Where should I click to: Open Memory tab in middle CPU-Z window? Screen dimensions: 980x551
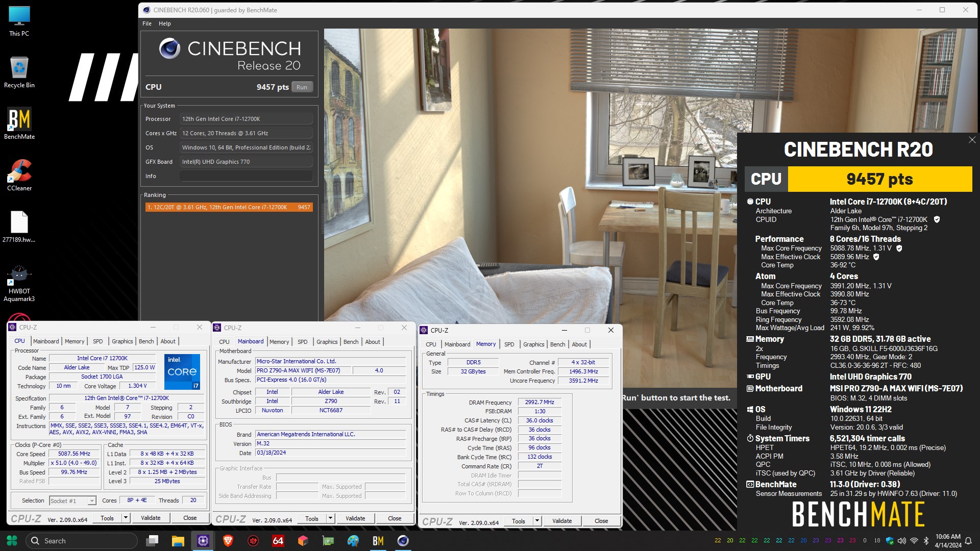point(279,342)
